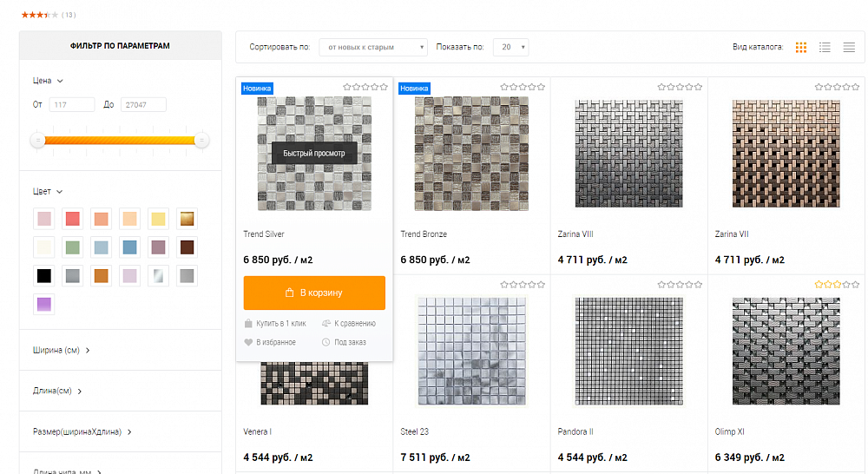
Task: Switch to grid catalog view icon
Action: [x=800, y=48]
